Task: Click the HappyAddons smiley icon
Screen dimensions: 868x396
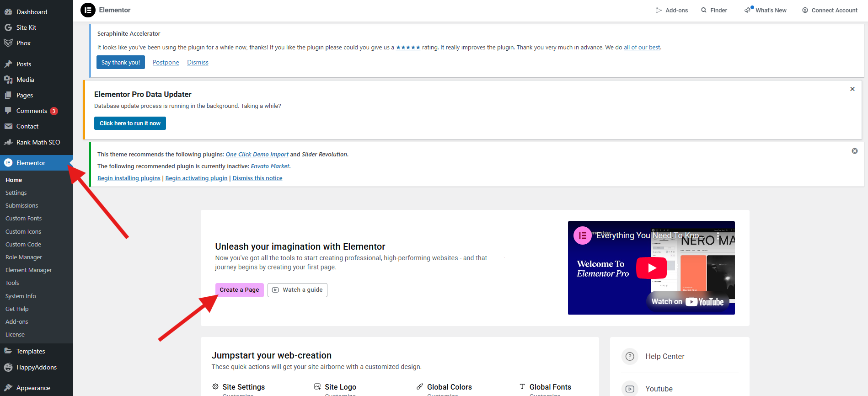Action: click(8, 367)
